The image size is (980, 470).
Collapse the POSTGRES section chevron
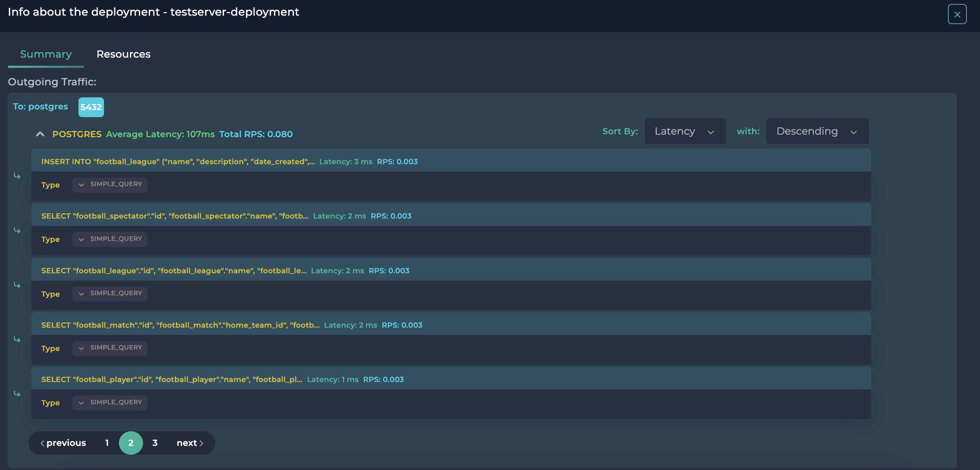tap(40, 134)
